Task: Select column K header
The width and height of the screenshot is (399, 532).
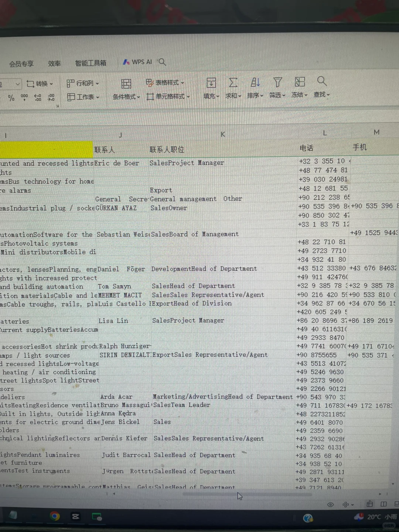Action: click(x=223, y=134)
